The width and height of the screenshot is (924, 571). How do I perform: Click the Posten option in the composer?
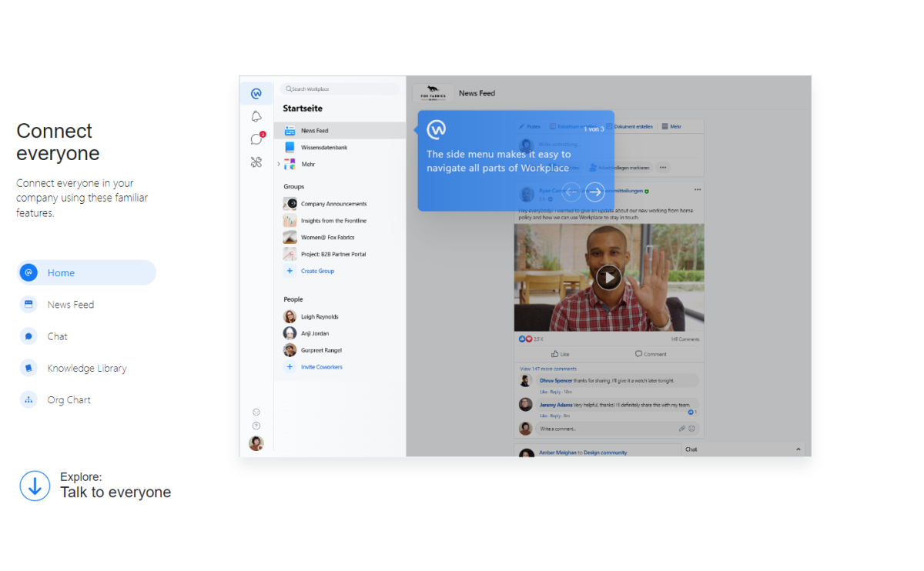pyautogui.click(x=530, y=126)
